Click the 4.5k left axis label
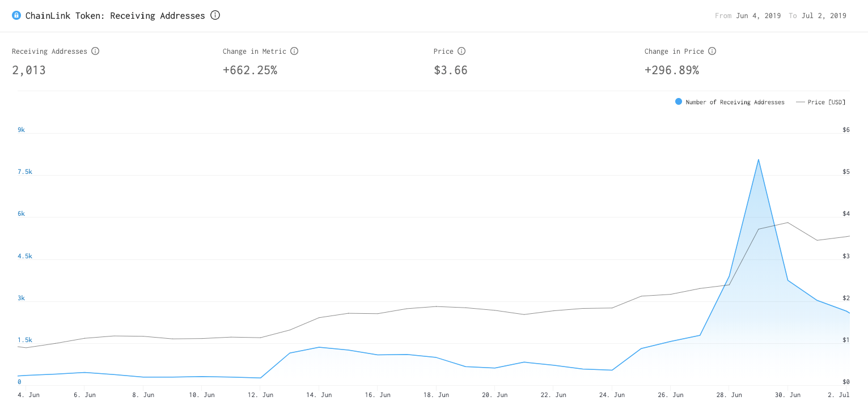 point(25,256)
